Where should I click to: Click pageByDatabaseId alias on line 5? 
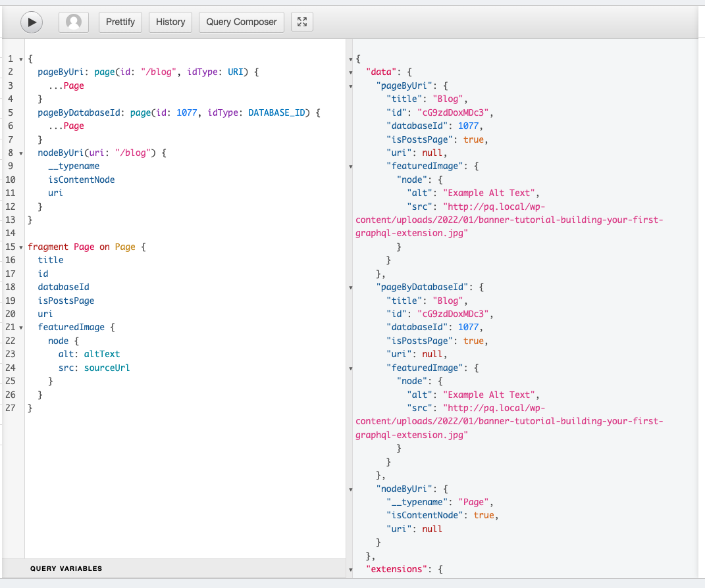click(x=79, y=112)
